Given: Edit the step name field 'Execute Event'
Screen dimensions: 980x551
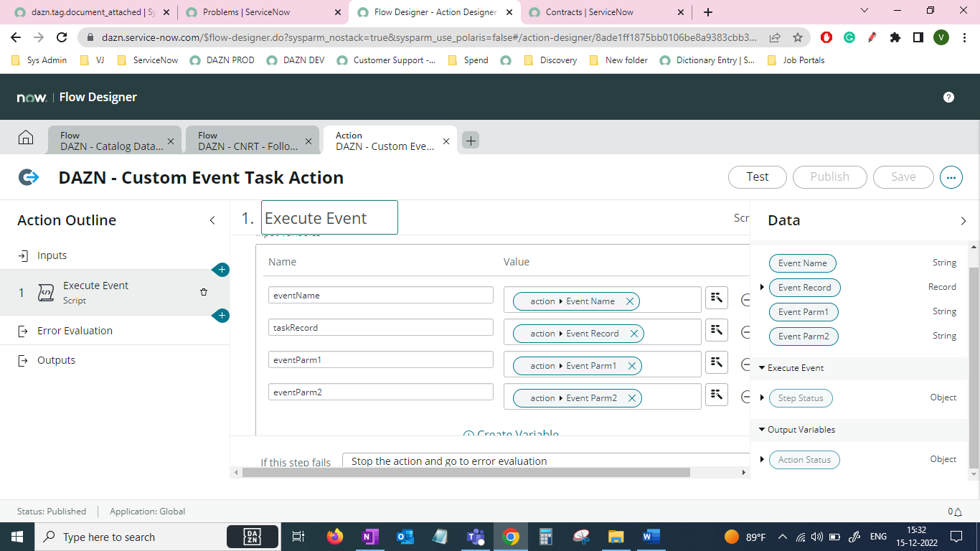Looking at the screenshot, I should click(329, 217).
